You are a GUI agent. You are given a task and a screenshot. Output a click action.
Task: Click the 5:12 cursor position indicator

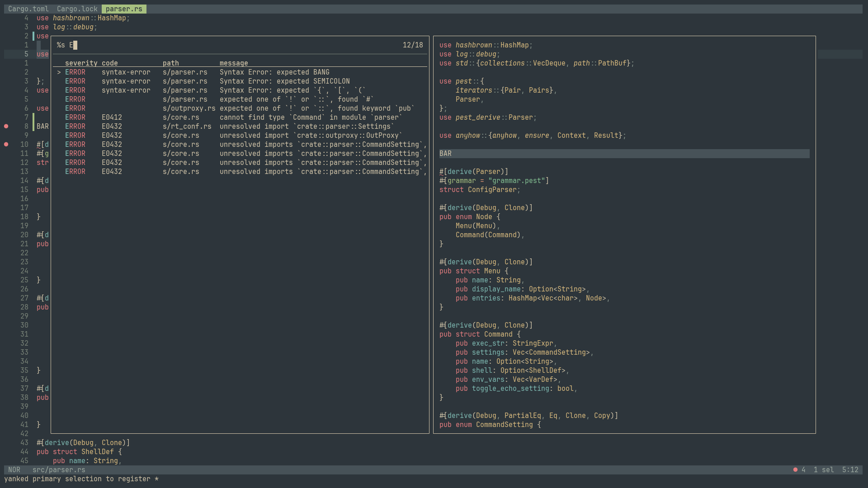click(850, 470)
